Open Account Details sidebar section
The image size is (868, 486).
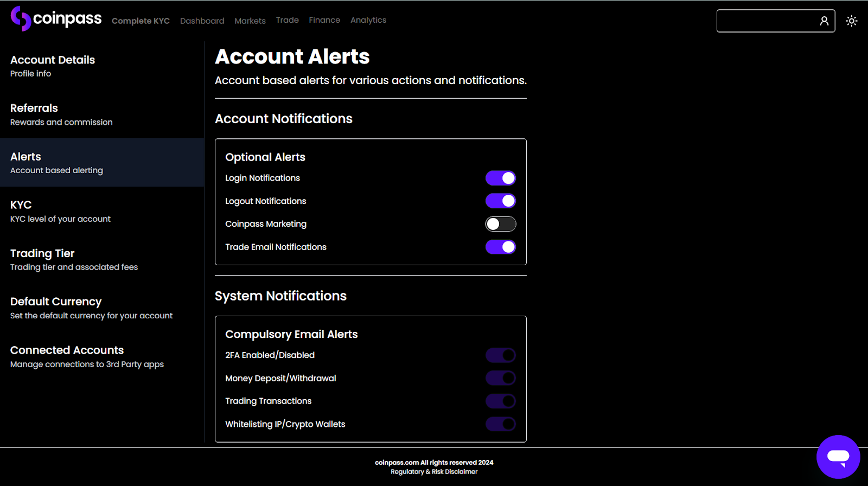point(53,66)
